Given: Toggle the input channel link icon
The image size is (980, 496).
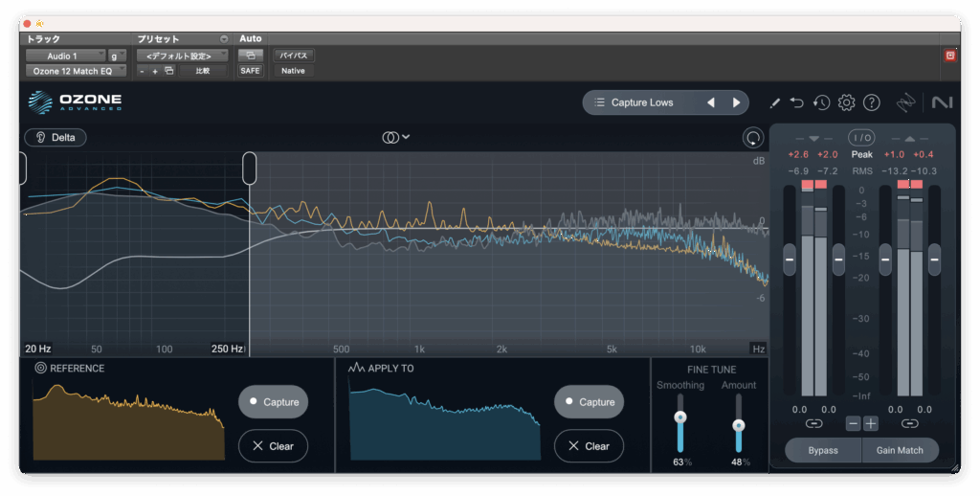Looking at the screenshot, I should pyautogui.click(x=813, y=423).
